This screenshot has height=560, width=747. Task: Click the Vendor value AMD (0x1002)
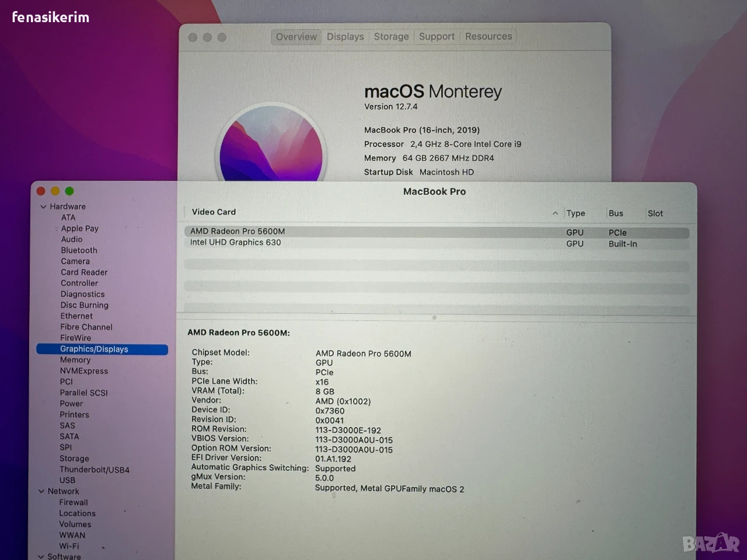tap(343, 401)
